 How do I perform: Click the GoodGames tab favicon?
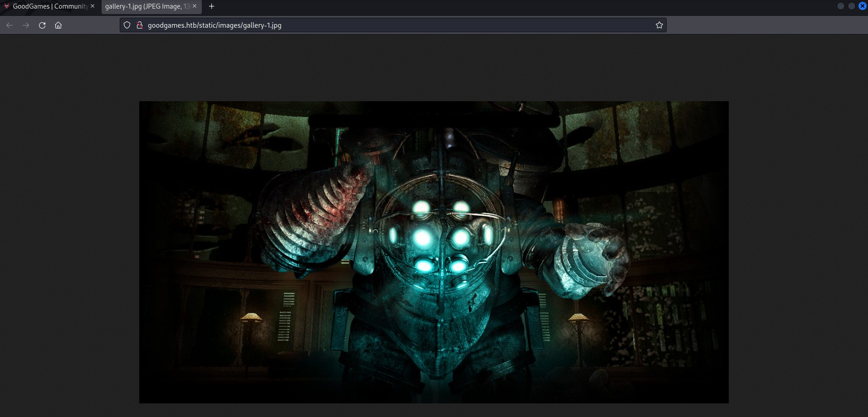[x=6, y=6]
